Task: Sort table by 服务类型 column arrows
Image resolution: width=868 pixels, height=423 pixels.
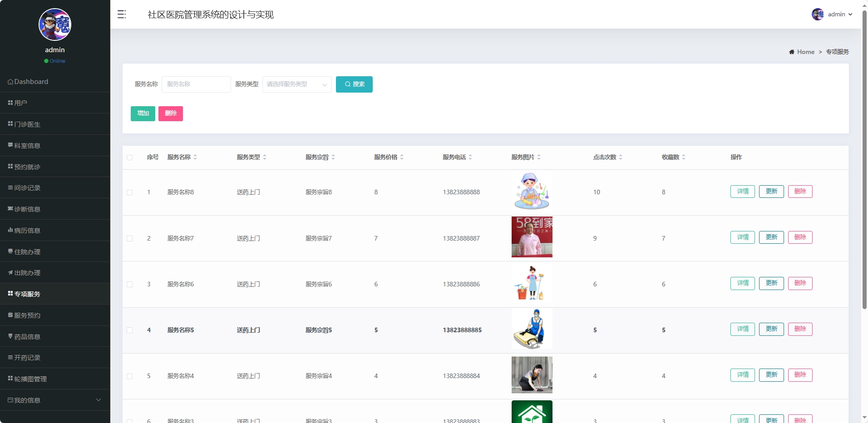Action: tap(265, 157)
